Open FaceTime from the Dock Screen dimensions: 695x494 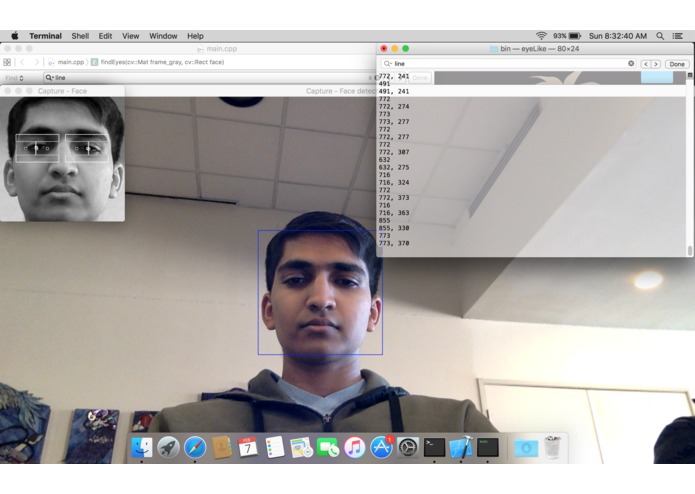click(x=328, y=447)
